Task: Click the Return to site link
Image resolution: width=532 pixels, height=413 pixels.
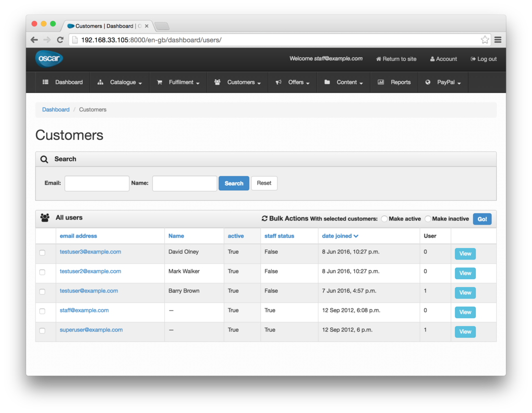Action: click(396, 59)
